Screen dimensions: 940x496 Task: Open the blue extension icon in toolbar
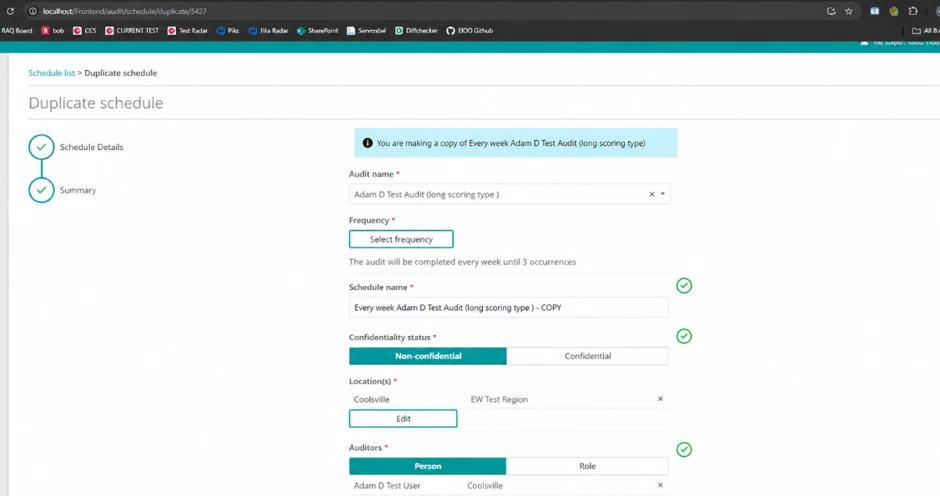tap(875, 11)
